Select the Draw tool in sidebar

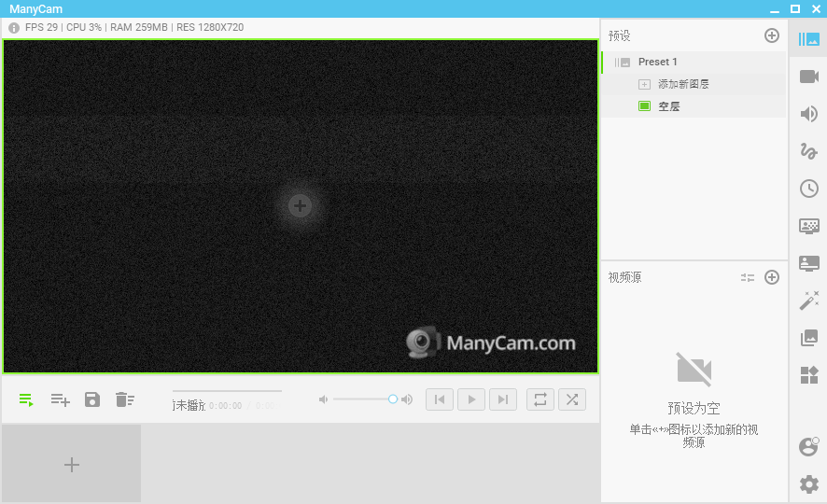pos(808,151)
